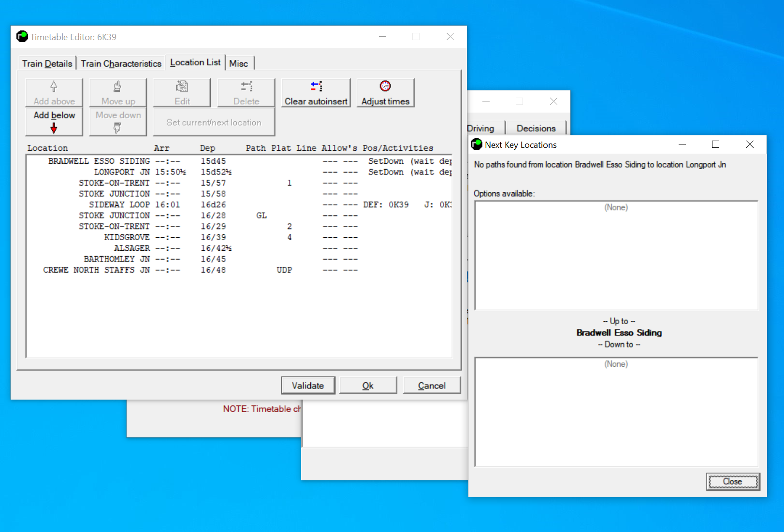
Task: Select the BRADWELL ESSO SIDING row
Action: pos(239,161)
